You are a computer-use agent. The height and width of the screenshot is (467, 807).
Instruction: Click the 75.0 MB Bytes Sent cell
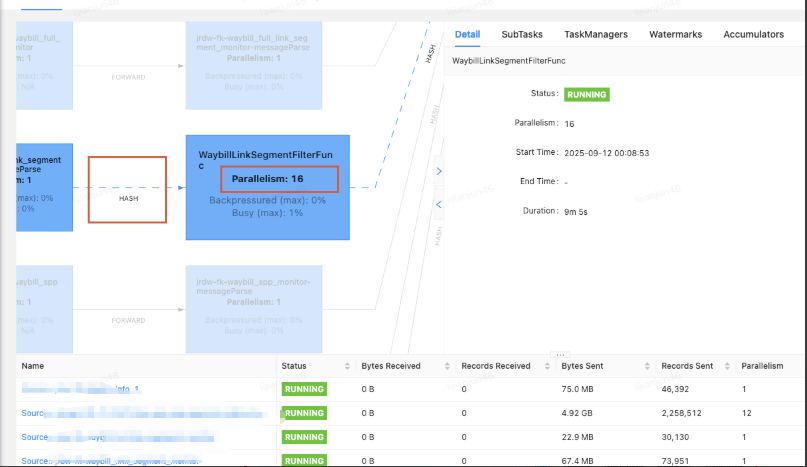577,389
